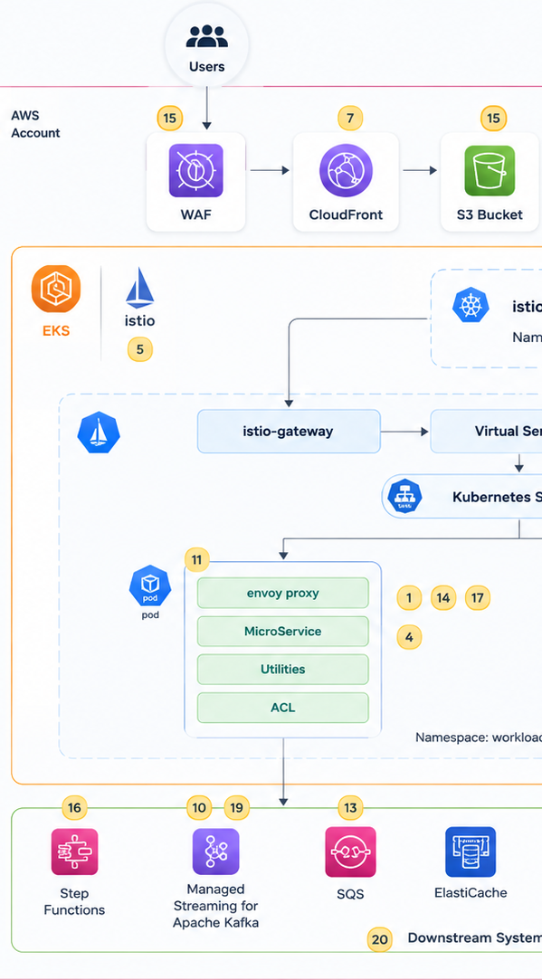
Task: Click callout badge 19 above Kafka icon
Action: click(236, 808)
